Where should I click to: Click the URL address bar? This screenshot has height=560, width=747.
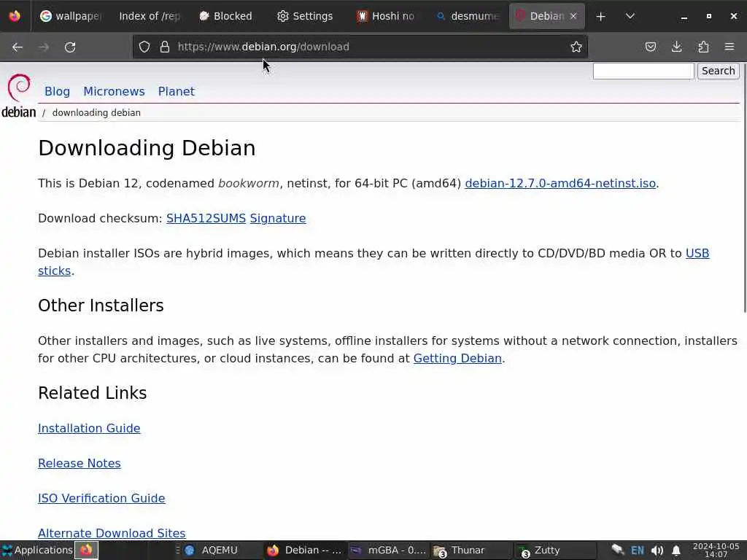pos(362,47)
